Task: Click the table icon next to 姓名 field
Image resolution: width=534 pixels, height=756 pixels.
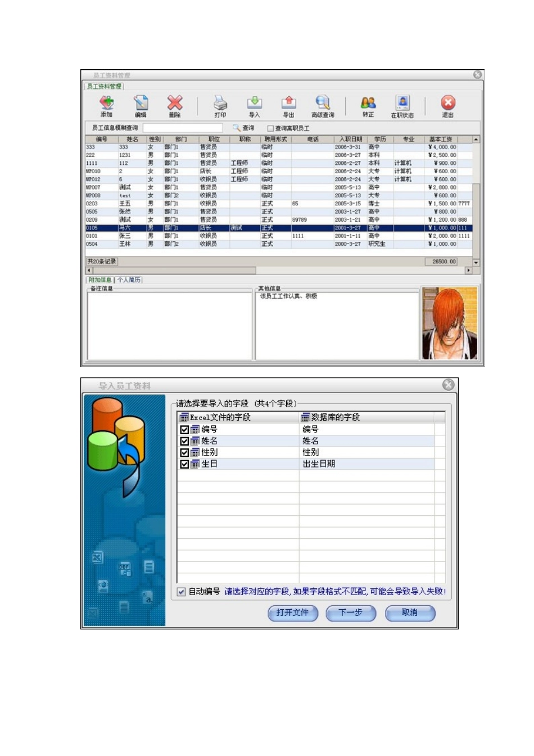Action: coord(195,441)
